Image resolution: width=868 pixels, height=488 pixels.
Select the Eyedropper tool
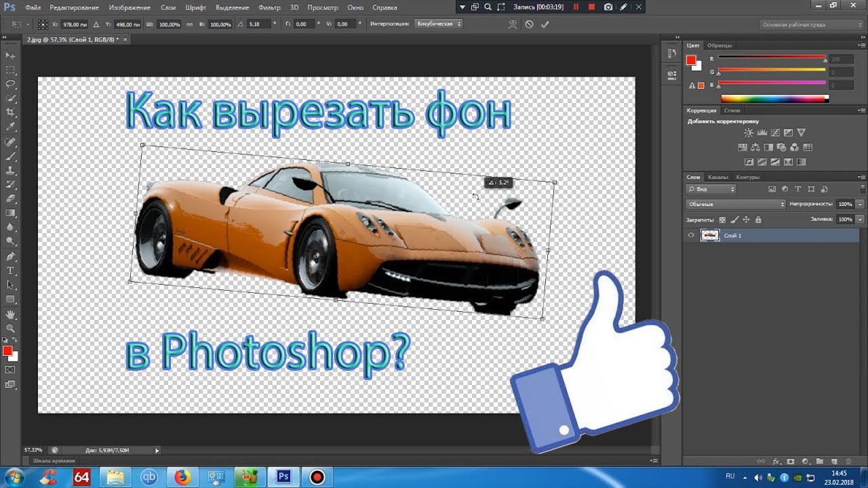point(10,127)
